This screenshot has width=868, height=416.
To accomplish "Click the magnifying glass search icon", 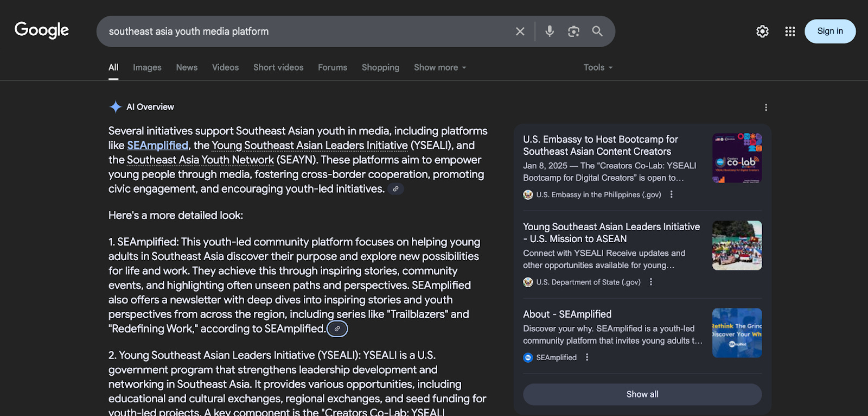I will [597, 31].
